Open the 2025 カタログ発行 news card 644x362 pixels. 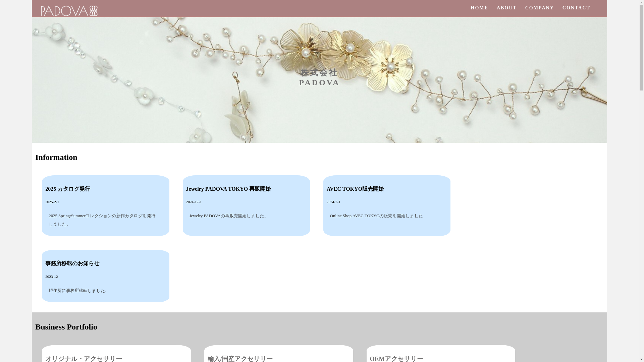[x=106, y=205]
